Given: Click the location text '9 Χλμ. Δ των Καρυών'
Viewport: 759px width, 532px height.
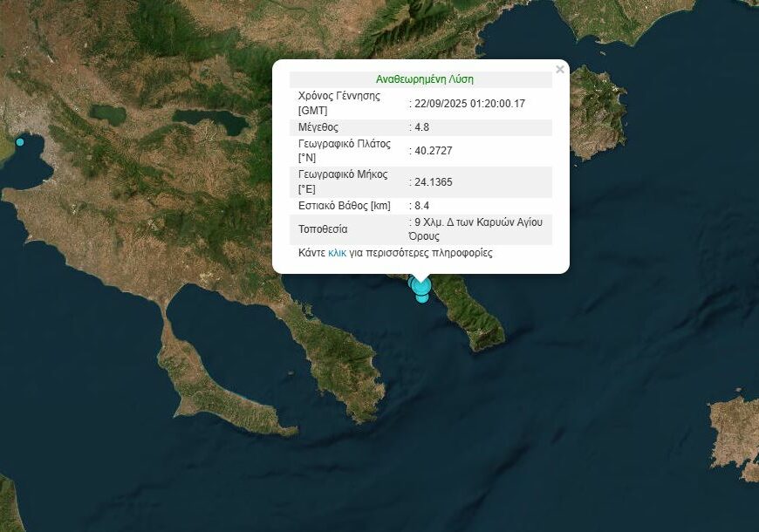Looking at the screenshot, I should click(479, 222).
